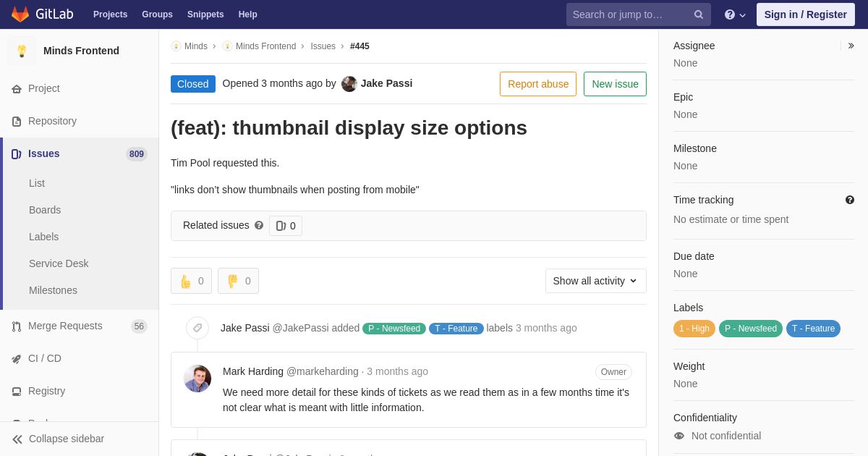Open Jake Passi's profile from the author name
The height and width of the screenshot is (456, 868).
click(386, 83)
